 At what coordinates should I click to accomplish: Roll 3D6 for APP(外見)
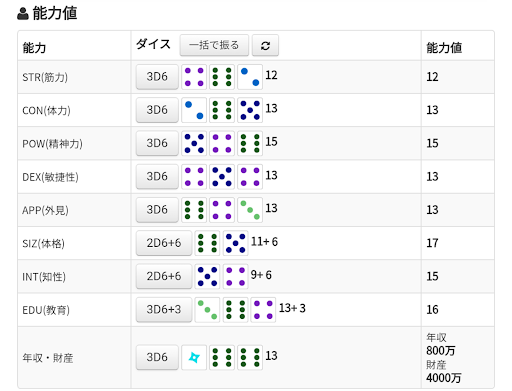pyautogui.click(x=157, y=210)
